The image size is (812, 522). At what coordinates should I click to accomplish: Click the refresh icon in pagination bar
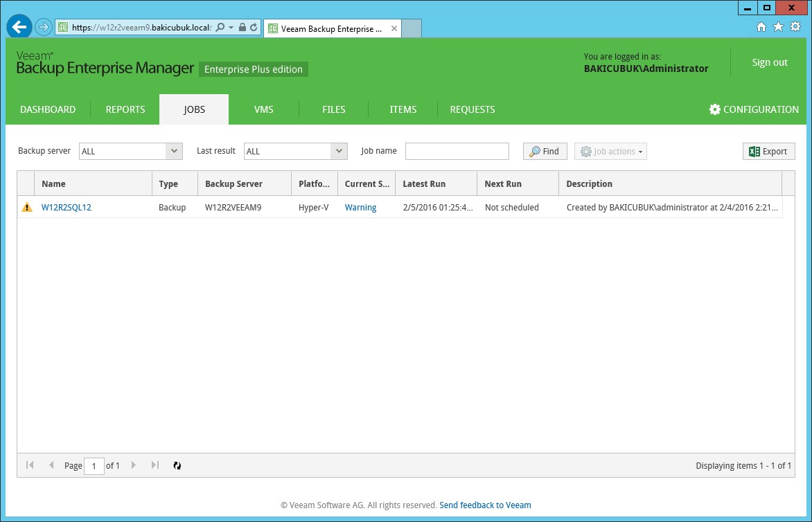(177, 466)
